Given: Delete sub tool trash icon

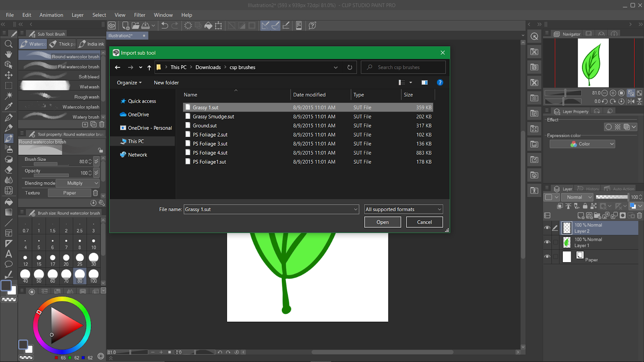Looking at the screenshot, I should click(x=102, y=124).
